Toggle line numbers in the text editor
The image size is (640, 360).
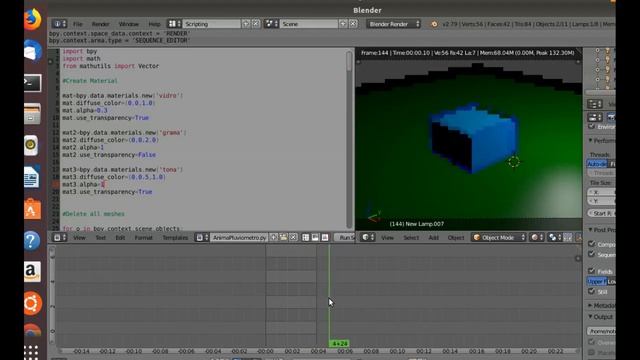(305, 238)
